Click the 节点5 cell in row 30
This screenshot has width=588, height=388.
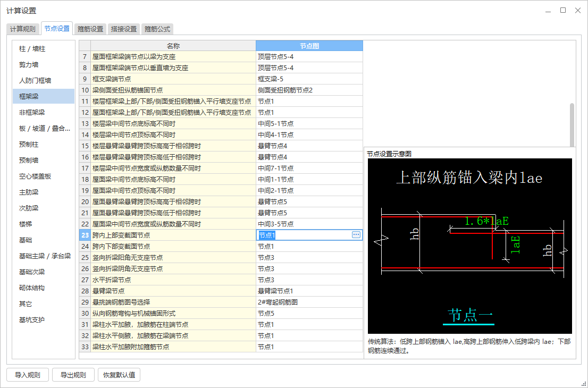click(309, 313)
